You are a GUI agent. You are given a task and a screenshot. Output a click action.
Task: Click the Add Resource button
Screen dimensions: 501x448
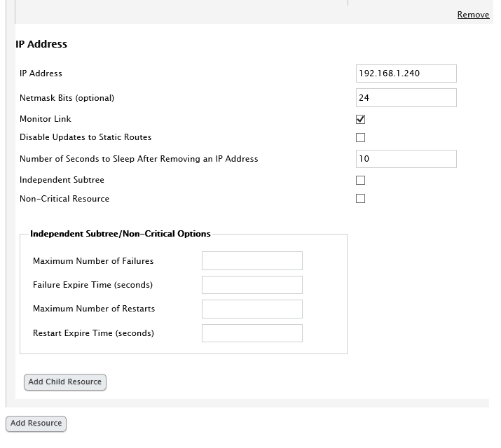(x=36, y=423)
